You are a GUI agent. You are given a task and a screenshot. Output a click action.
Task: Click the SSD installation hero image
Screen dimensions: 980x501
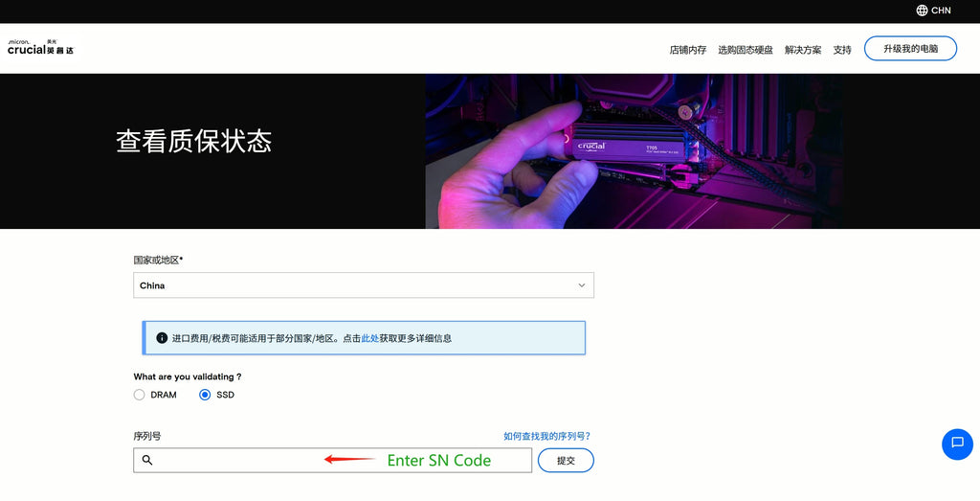point(634,151)
